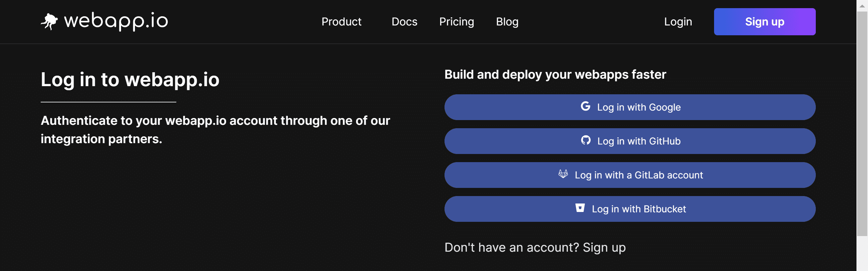Image resolution: width=868 pixels, height=271 pixels.
Task: Click the webapp.io animal logo icon
Action: pos(50,21)
